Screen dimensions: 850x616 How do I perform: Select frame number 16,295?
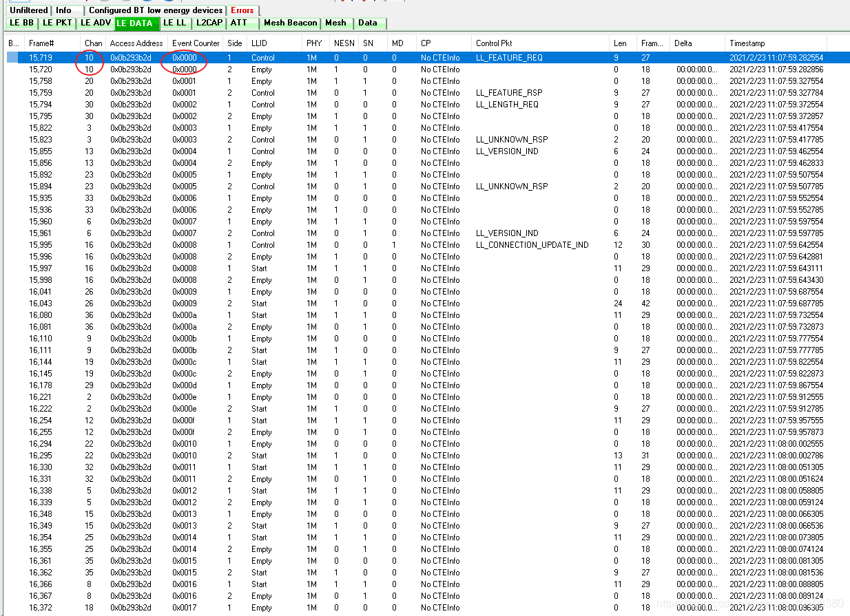(40, 456)
